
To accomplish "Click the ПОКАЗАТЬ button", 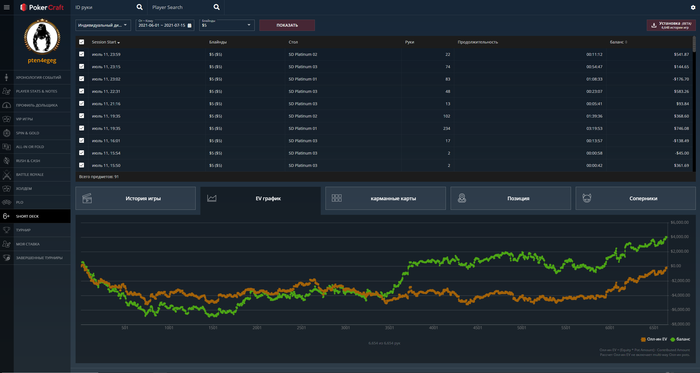I will [x=287, y=25].
